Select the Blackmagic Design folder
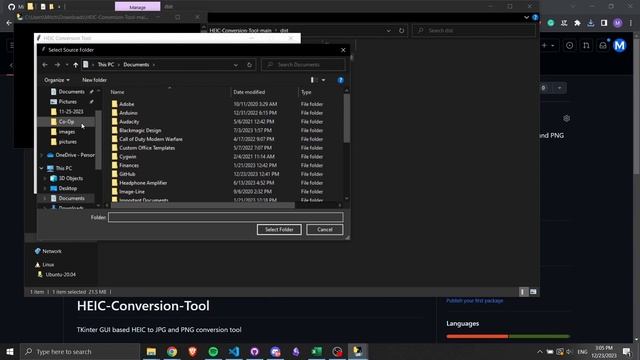The width and height of the screenshot is (640, 360). coord(140,130)
